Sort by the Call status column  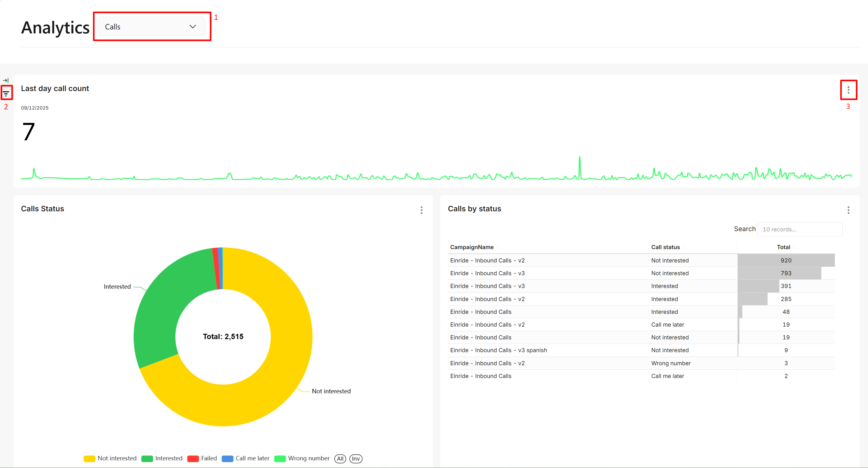[666, 247]
